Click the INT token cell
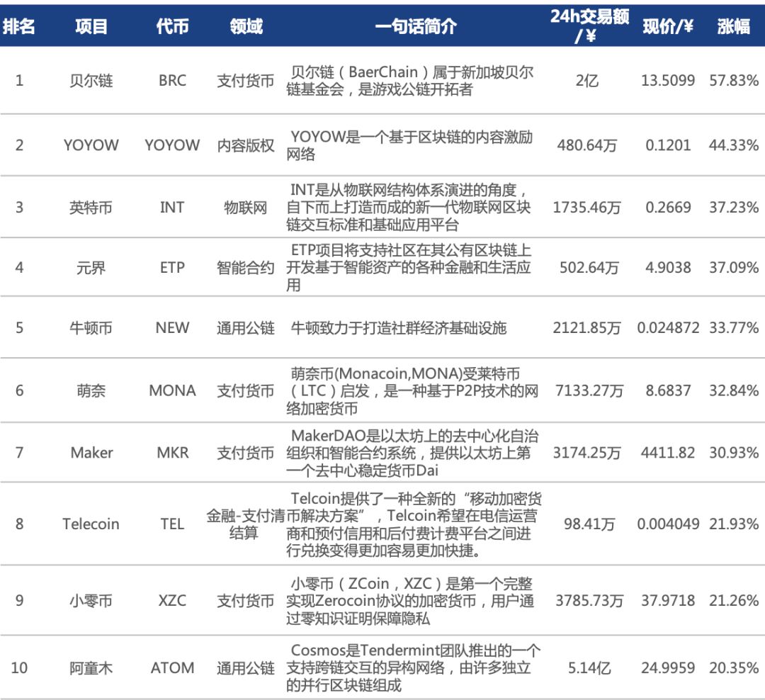 tap(172, 208)
